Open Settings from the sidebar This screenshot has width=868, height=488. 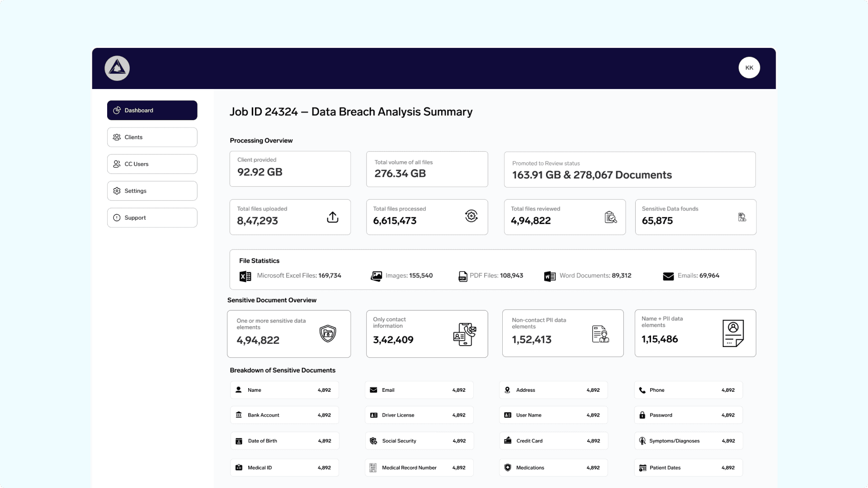click(152, 191)
